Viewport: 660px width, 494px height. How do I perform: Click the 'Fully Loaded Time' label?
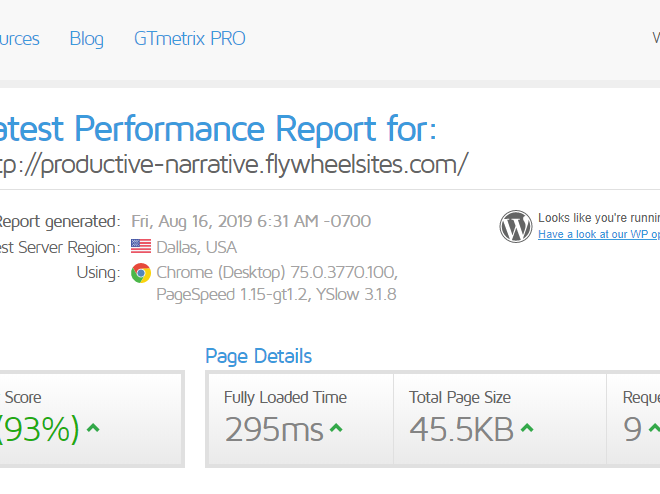[285, 398]
